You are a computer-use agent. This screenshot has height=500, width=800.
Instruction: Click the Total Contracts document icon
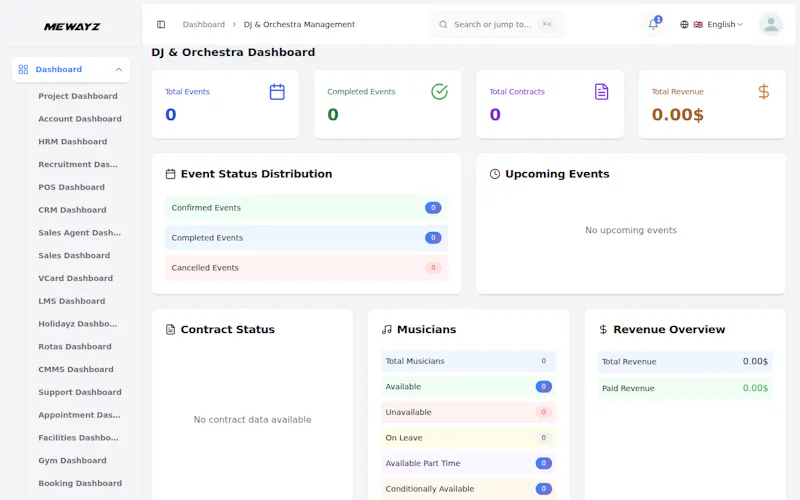point(602,92)
